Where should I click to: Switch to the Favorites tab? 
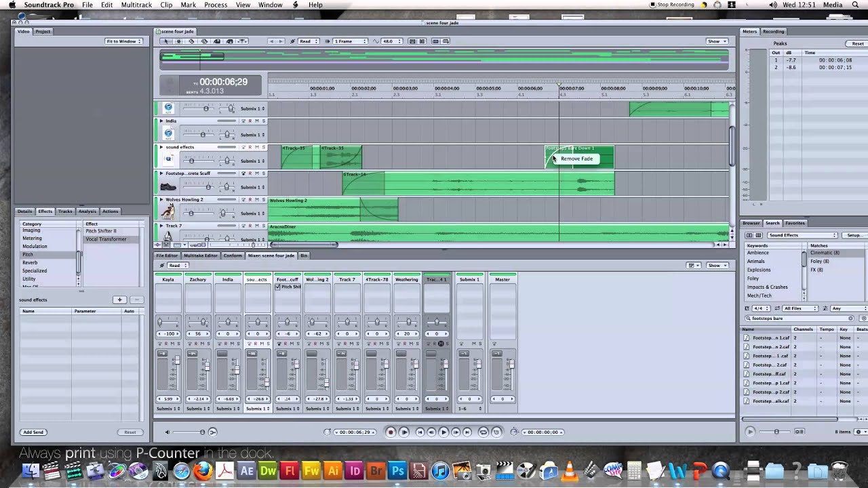pyautogui.click(x=795, y=223)
